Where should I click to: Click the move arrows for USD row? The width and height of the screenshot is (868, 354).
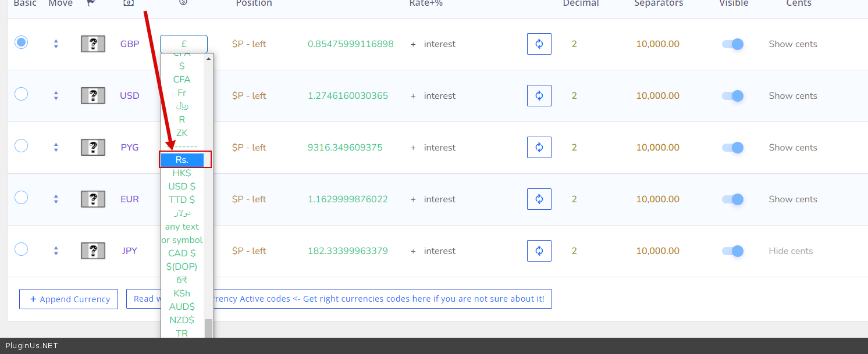(x=56, y=96)
